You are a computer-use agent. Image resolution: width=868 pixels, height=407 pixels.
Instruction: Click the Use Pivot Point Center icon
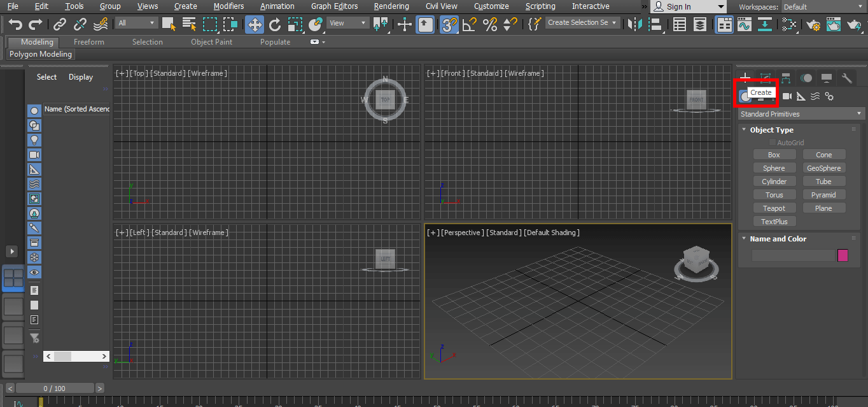[x=381, y=25]
